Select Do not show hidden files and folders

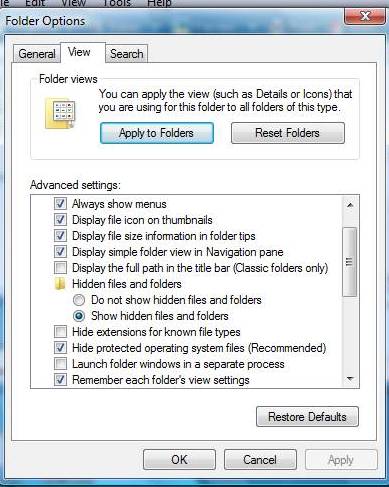point(79,300)
